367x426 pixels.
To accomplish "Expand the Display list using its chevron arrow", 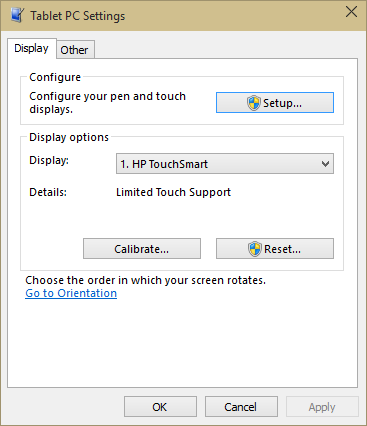I will pos(325,164).
